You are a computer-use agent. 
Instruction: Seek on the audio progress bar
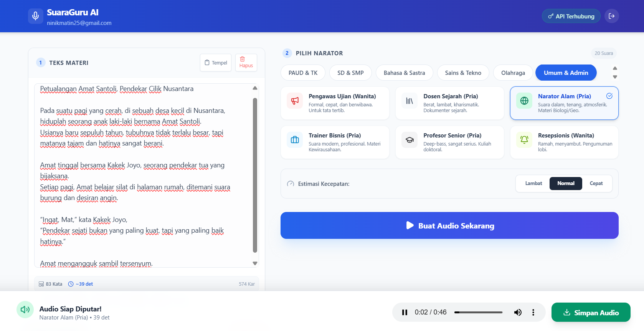[478, 312]
